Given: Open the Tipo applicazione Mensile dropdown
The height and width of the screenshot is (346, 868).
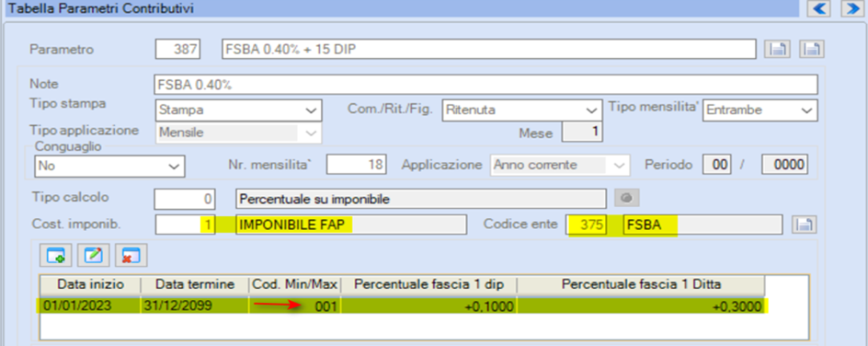Looking at the screenshot, I should (238, 133).
